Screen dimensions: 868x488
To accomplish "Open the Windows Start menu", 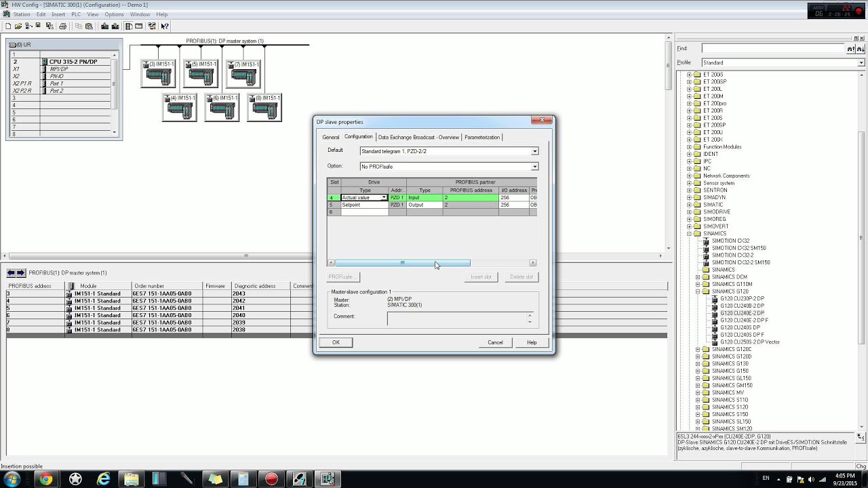I will coord(12,479).
